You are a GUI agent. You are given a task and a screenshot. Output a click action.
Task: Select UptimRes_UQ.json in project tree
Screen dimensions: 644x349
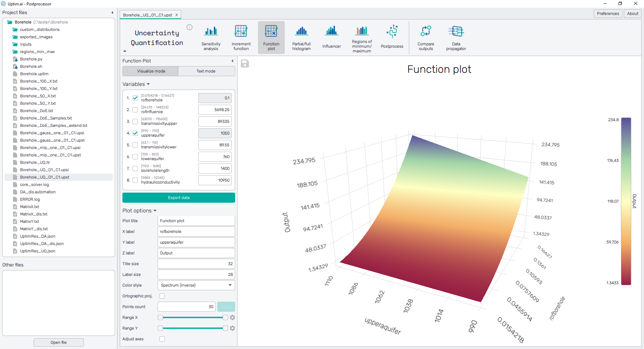[38, 251]
